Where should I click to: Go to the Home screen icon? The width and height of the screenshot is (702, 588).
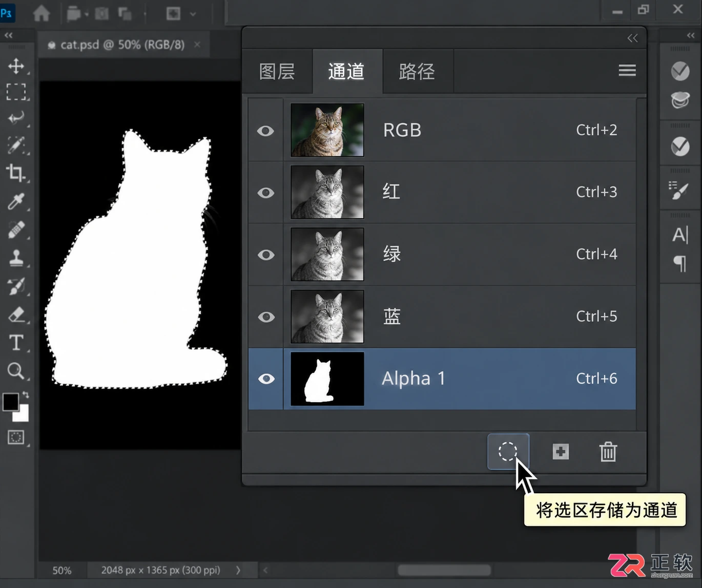tap(42, 13)
